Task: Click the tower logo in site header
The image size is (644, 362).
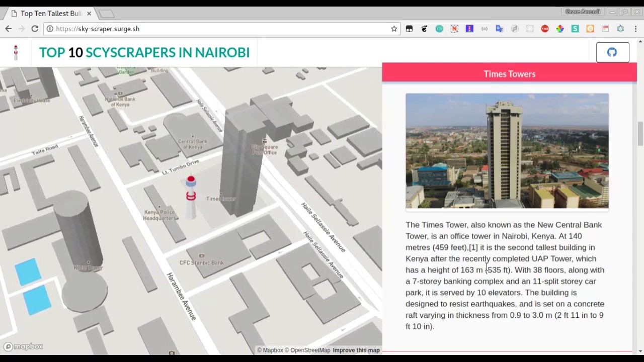Action: pyautogui.click(x=16, y=52)
